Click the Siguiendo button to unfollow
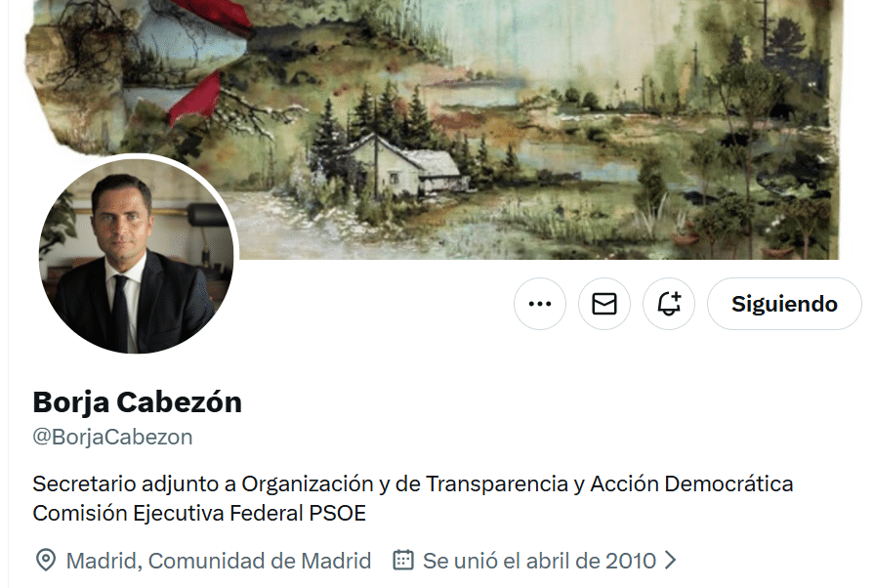Viewport: 874px width, 588px height. pyautogui.click(x=784, y=304)
